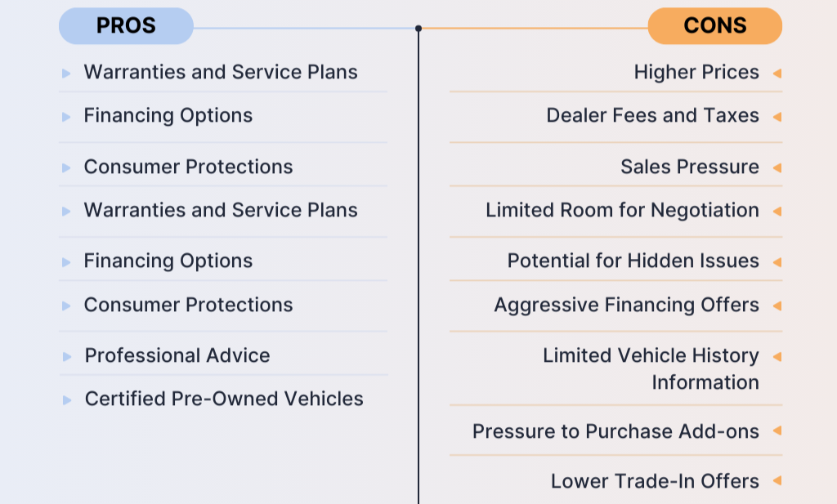Click the orange arrow next to Dealer Fees and Taxes
The image size is (837, 504).
tap(777, 117)
